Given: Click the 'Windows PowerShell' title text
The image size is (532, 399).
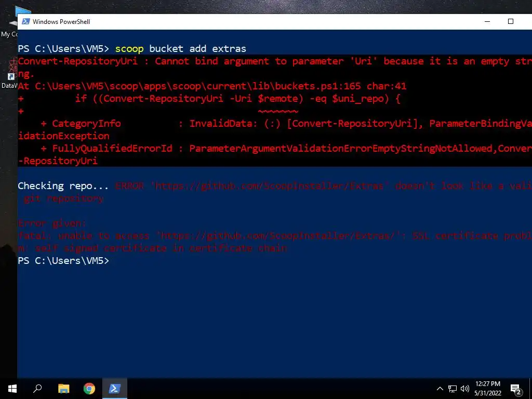Looking at the screenshot, I should 61,22.
